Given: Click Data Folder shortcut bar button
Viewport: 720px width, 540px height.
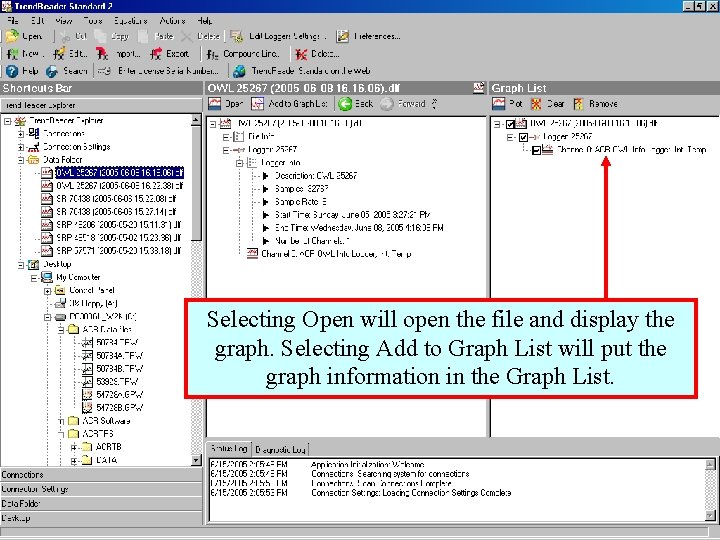Looking at the screenshot, I should (101, 504).
